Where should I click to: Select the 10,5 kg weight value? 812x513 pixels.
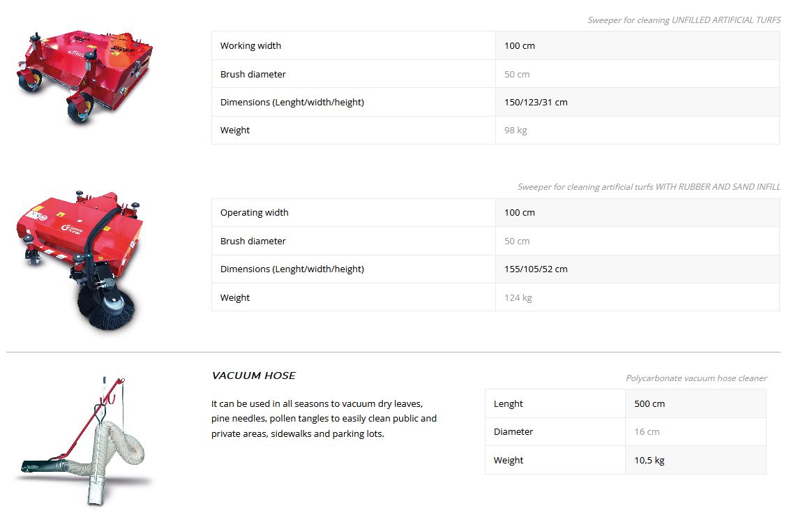click(649, 461)
